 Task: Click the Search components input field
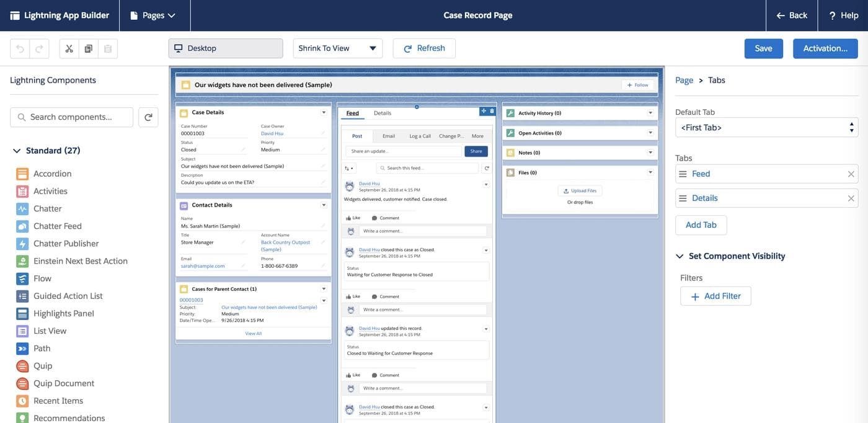[x=74, y=117]
